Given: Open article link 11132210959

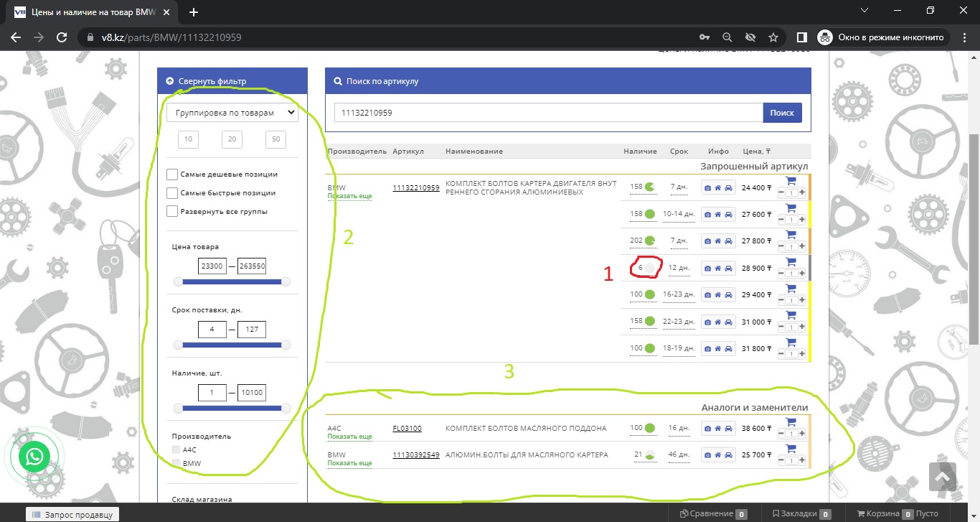Looking at the screenshot, I should tap(416, 187).
